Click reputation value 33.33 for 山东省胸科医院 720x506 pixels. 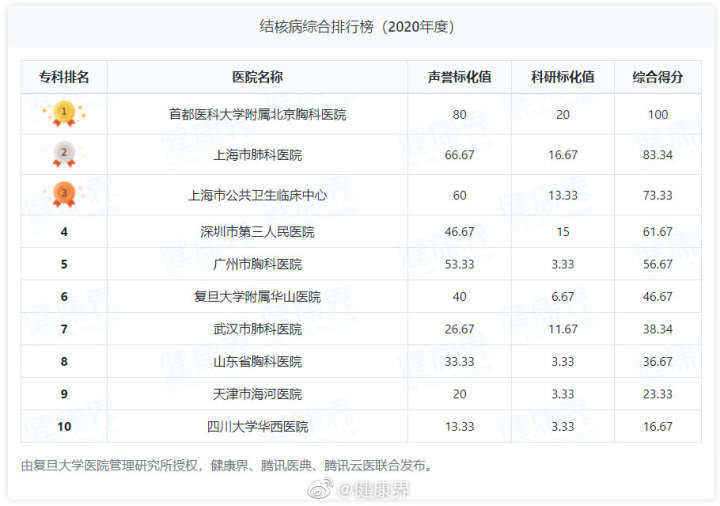[x=459, y=361]
